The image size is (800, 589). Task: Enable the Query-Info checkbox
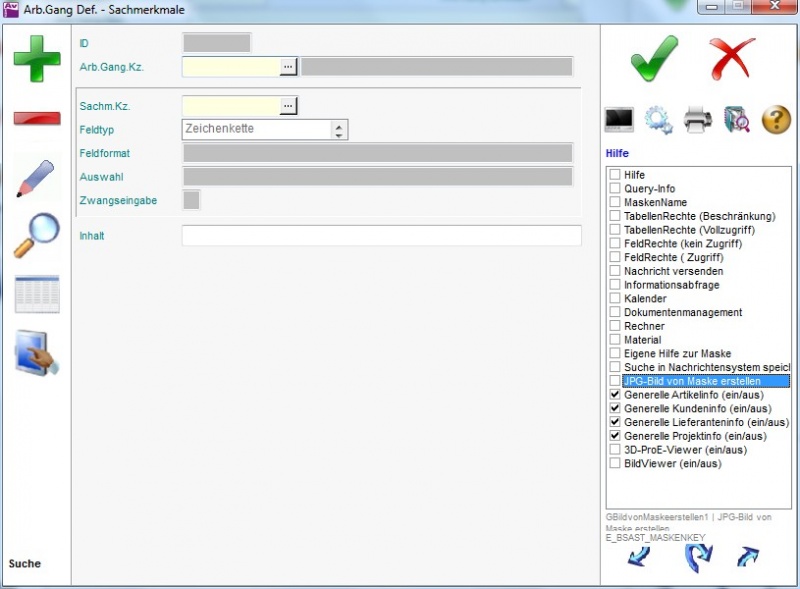tap(615, 189)
